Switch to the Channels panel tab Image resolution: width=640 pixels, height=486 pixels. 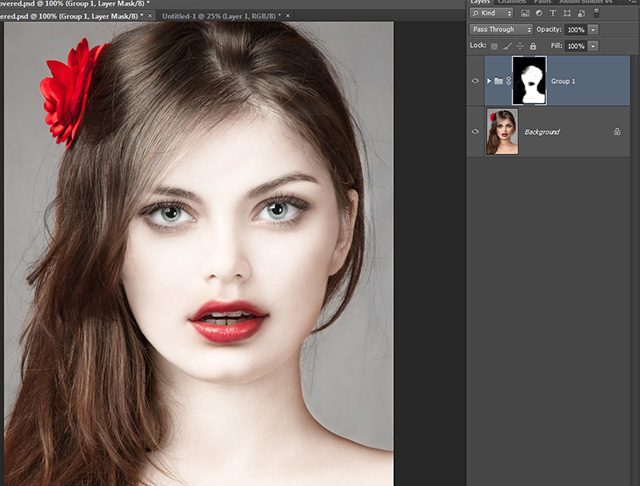pyautogui.click(x=511, y=2)
